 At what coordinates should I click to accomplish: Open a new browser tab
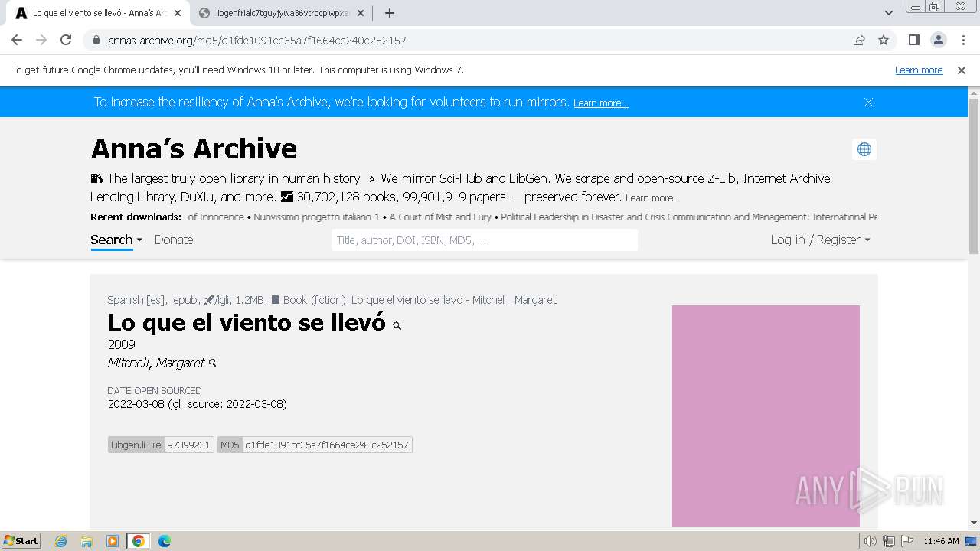tap(389, 13)
